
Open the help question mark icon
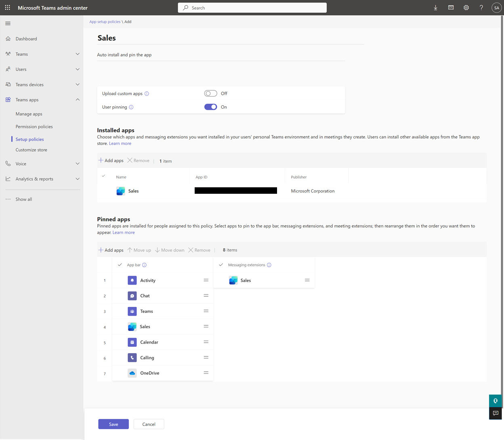(x=481, y=8)
